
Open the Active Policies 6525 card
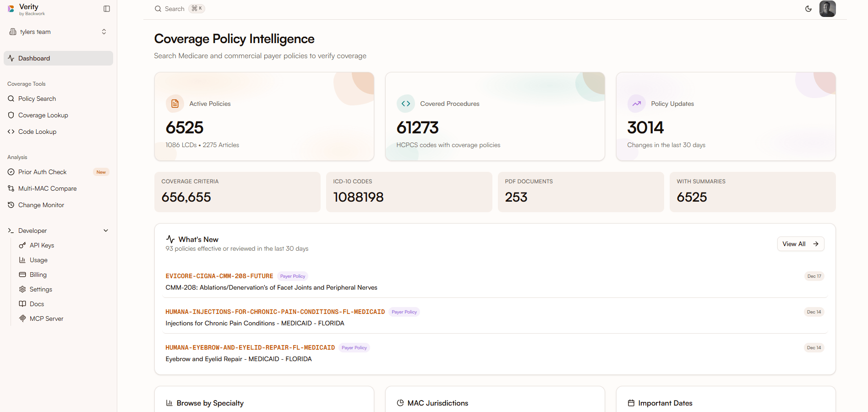click(264, 116)
